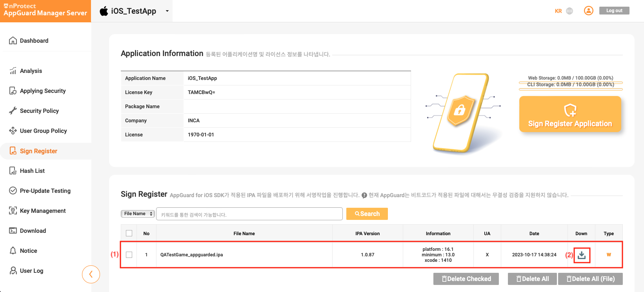Click the globe language icon
644x292 pixels.
569,11
